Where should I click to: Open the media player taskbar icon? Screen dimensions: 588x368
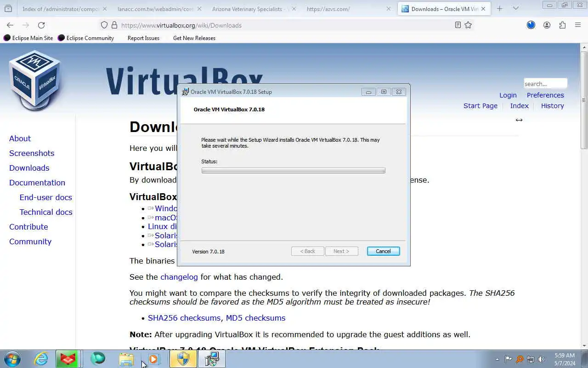[x=153, y=359]
